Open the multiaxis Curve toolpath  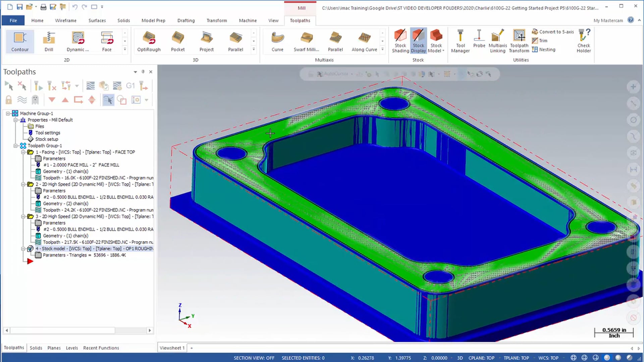(x=277, y=41)
